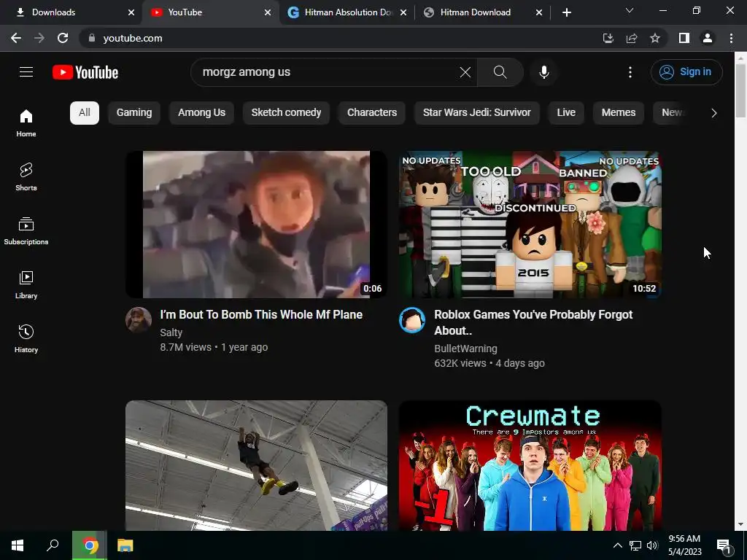Select the Memes filter chip

[619, 113]
